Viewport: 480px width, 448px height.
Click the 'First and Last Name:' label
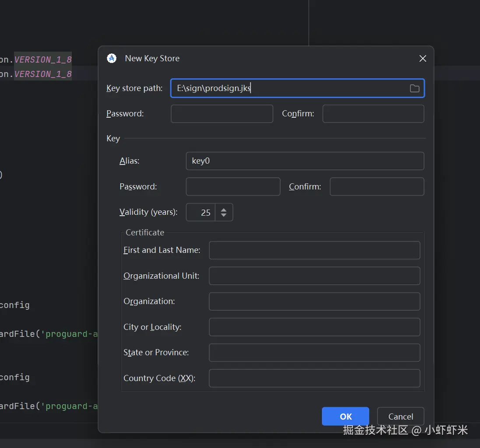pos(162,250)
